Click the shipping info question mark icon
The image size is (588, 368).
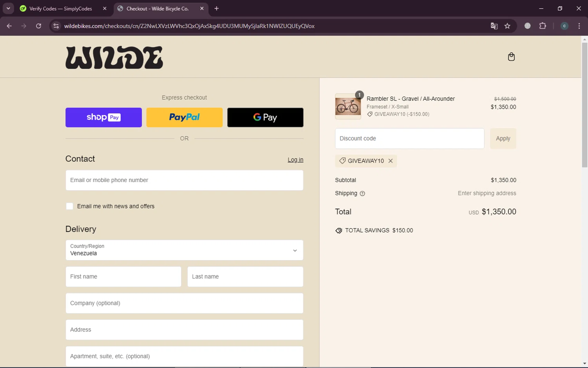pyautogui.click(x=362, y=193)
